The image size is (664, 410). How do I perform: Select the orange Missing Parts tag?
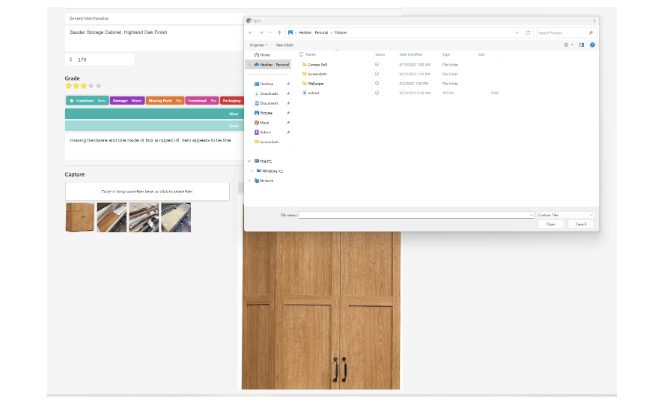tap(165, 101)
